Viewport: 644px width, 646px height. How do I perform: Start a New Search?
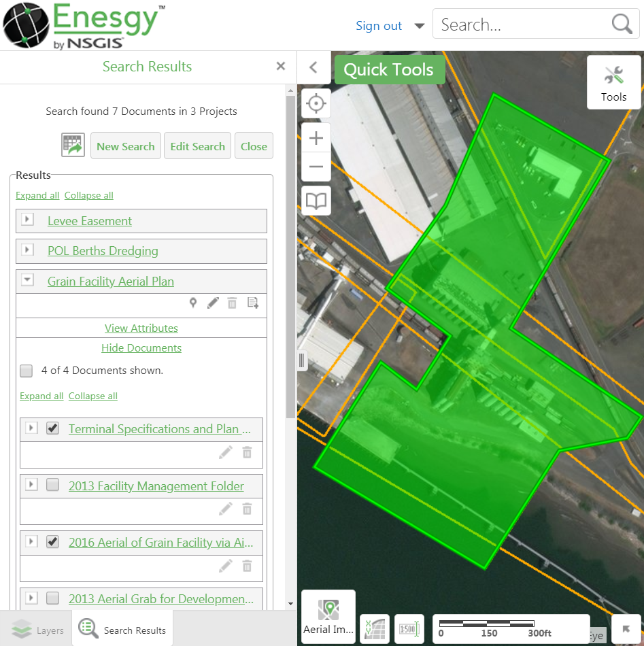point(126,146)
